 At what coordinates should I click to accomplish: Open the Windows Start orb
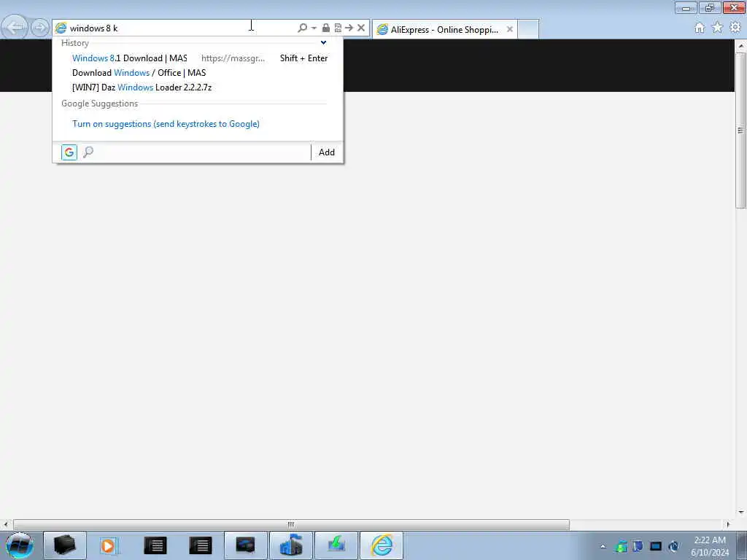point(20,545)
